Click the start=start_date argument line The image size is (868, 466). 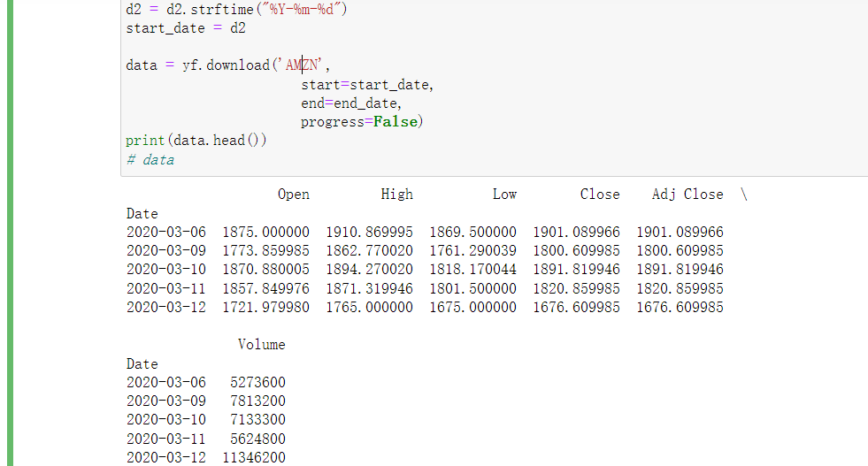click(x=367, y=85)
